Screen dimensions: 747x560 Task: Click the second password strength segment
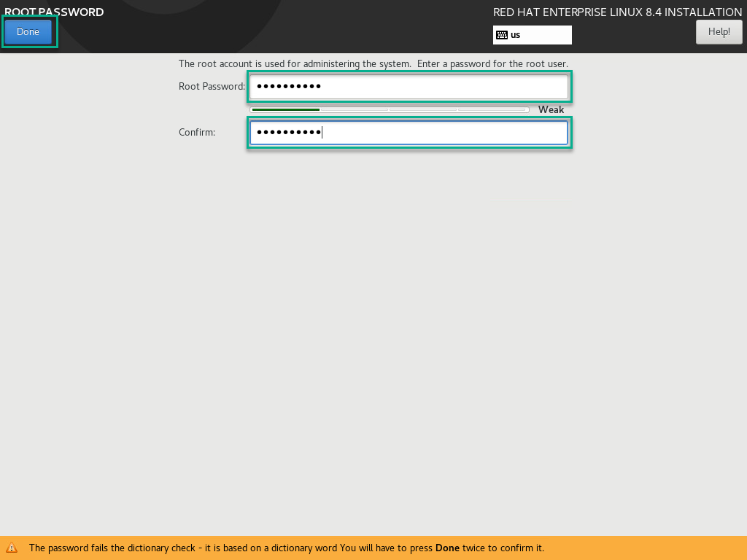[354, 109]
